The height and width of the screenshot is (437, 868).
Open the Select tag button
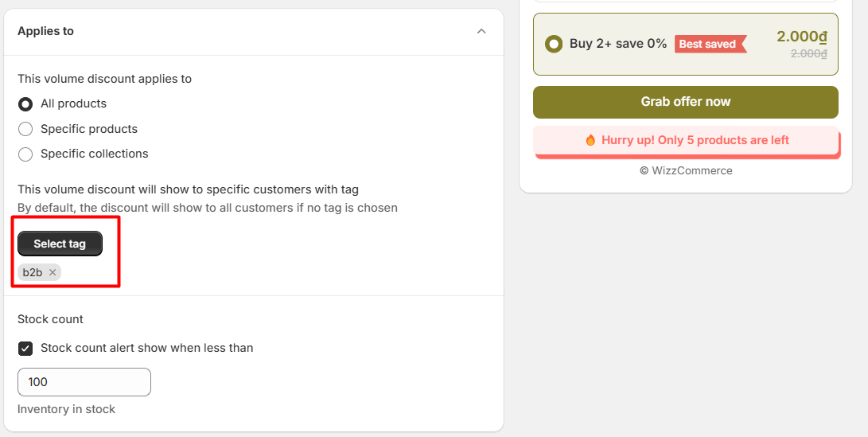tap(60, 244)
